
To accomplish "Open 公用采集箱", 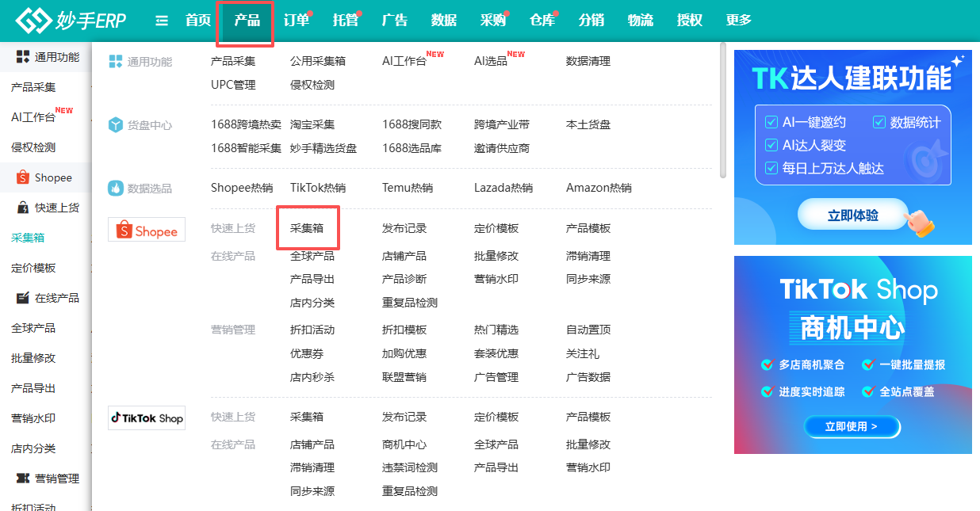I will coord(318,61).
